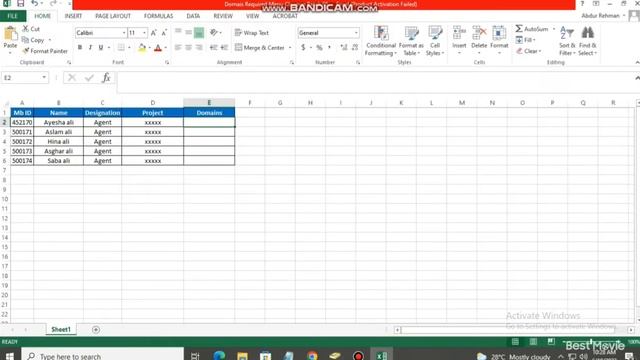Switch to the FORMULAS tab
Viewport: 640px width, 360px height.
158,16
